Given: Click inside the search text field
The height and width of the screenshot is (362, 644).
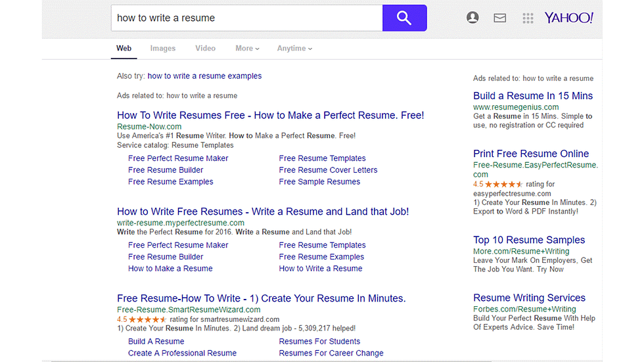Looking at the screenshot, I should [246, 18].
